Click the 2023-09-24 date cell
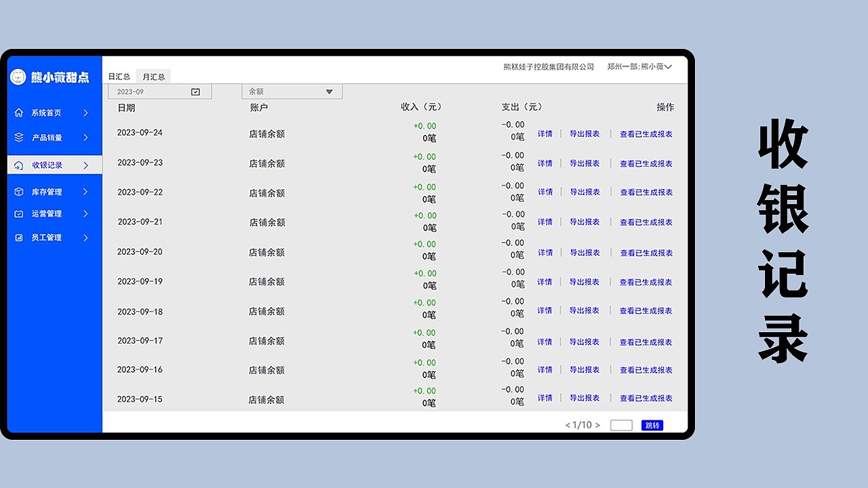868x488 pixels. (140, 133)
